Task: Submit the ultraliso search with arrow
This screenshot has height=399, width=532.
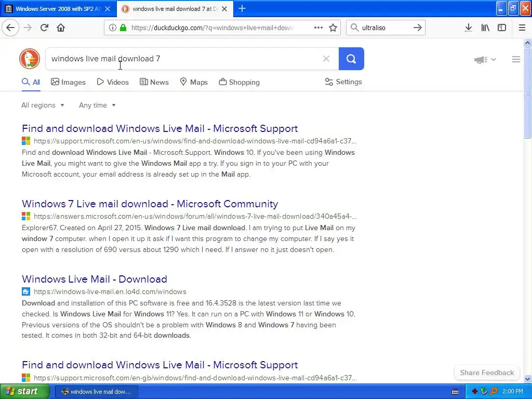Action: pos(418,28)
